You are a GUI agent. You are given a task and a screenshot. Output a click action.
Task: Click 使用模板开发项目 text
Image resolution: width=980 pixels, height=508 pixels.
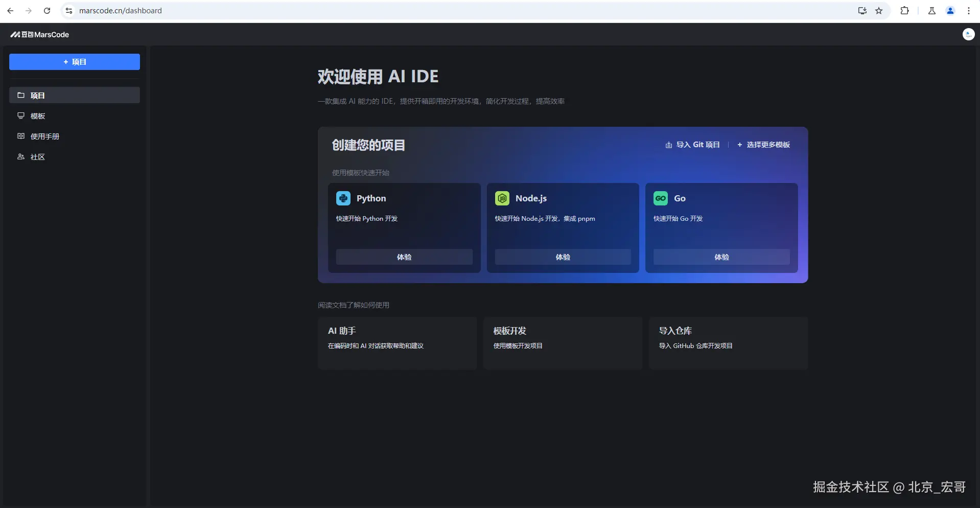(518, 346)
